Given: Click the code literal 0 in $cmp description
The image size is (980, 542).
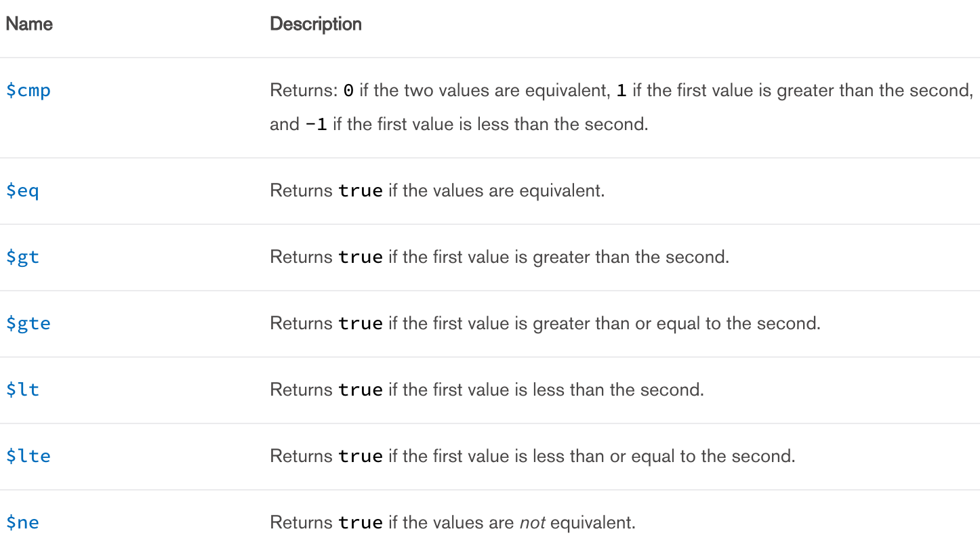Looking at the screenshot, I should pos(348,91).
